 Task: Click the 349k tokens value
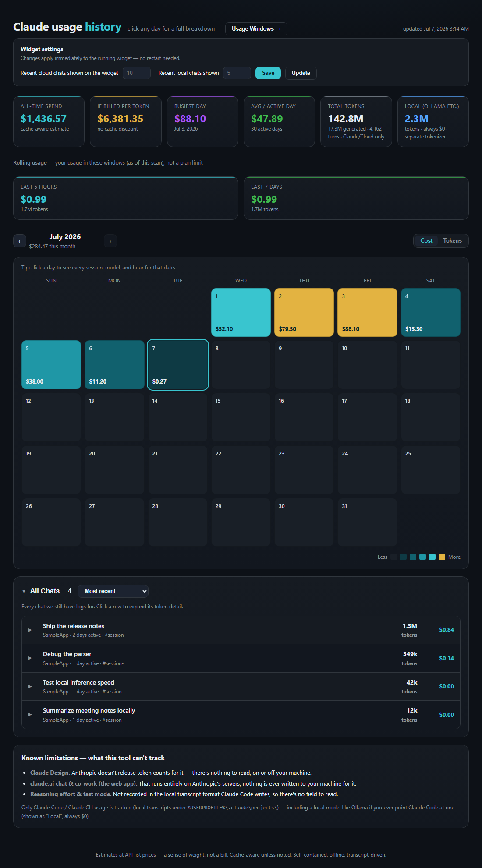coord(410,654)
